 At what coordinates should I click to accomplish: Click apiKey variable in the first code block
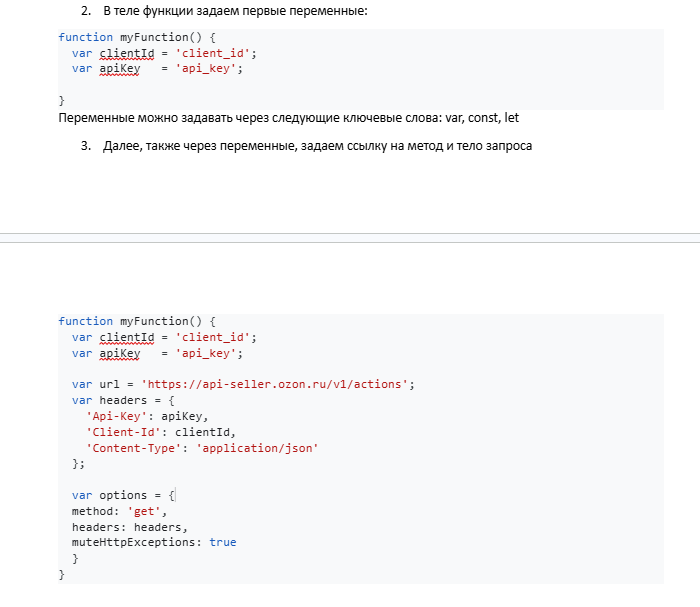(120, 69)
